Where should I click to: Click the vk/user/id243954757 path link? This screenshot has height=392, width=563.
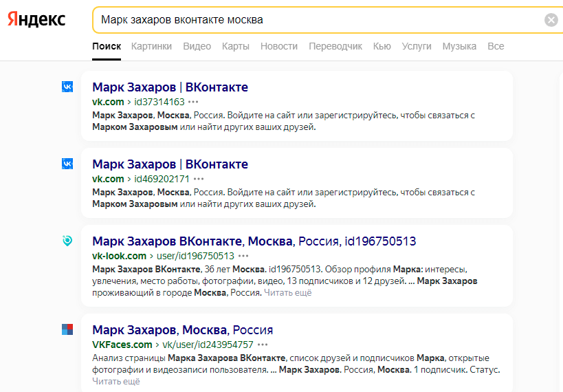(x=208, y=345)
